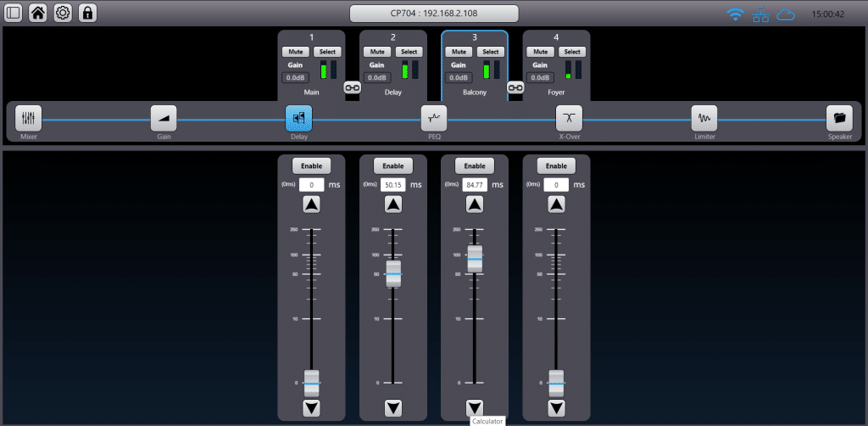Open the network connection icon

pos(760,14)
